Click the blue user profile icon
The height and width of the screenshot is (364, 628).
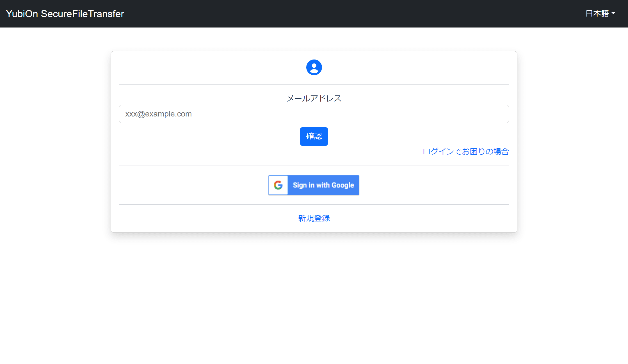pos(314,67)
